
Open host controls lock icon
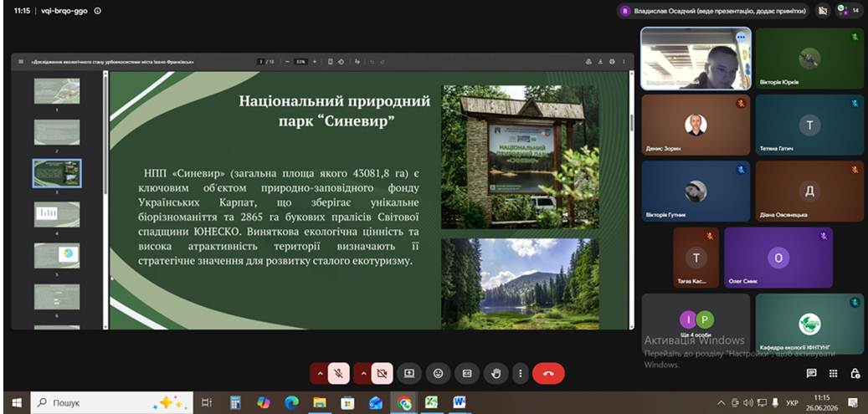tap(855, 373)
